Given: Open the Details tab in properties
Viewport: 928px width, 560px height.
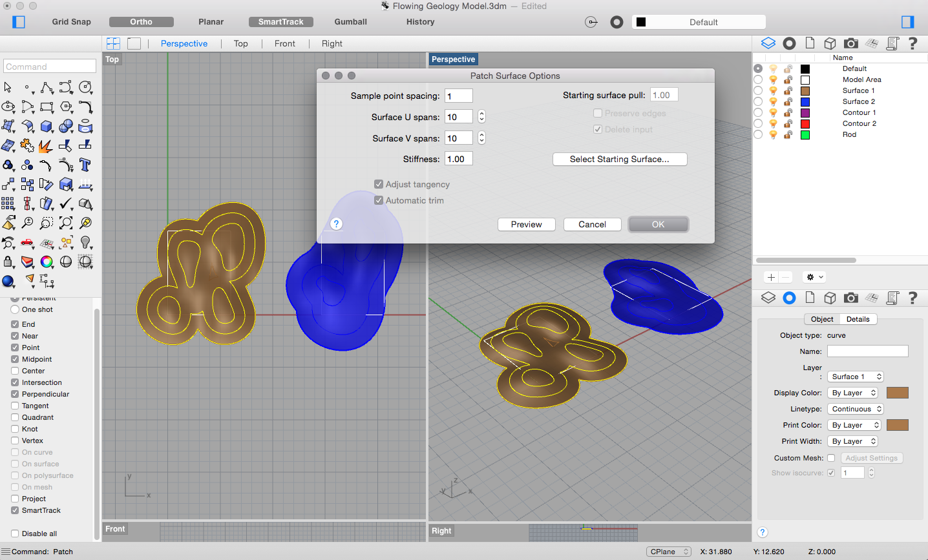Looking at the screenshot, I should 858,319.
